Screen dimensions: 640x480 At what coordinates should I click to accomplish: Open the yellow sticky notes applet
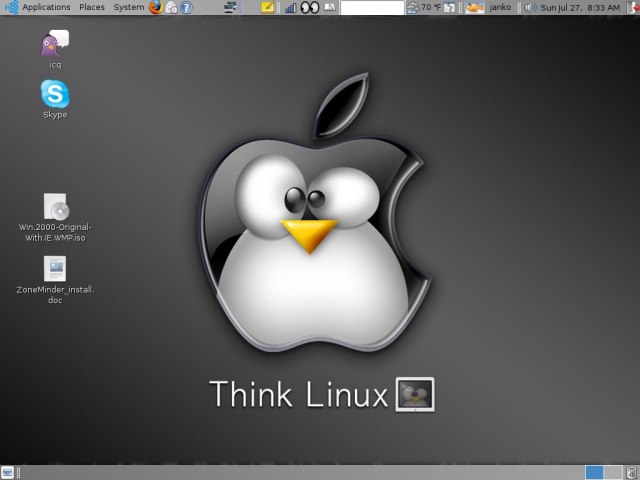(x=268, y=7)
